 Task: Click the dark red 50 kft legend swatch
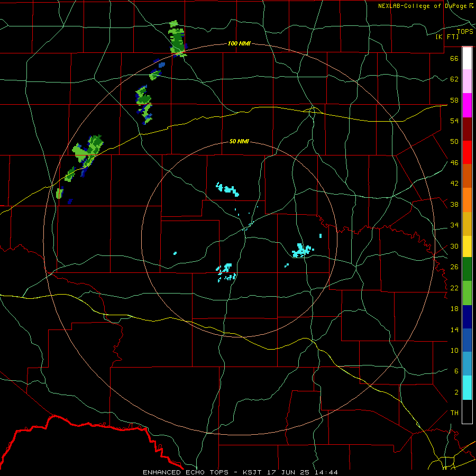coord(467,129)
